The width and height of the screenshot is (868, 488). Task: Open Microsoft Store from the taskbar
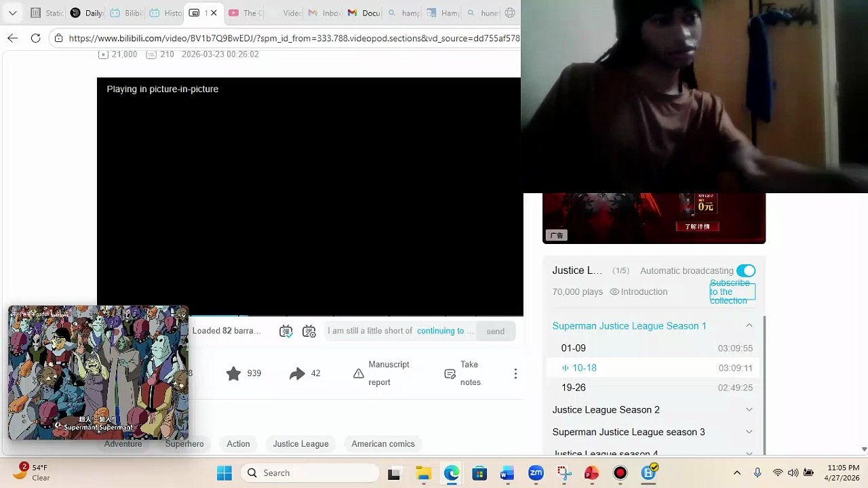click(479, 473)
